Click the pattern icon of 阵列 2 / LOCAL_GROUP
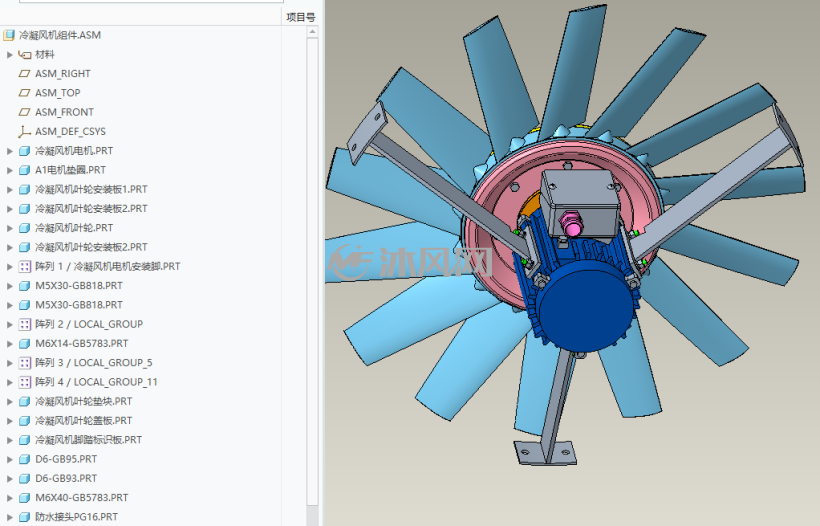 (x=25, y=324)
